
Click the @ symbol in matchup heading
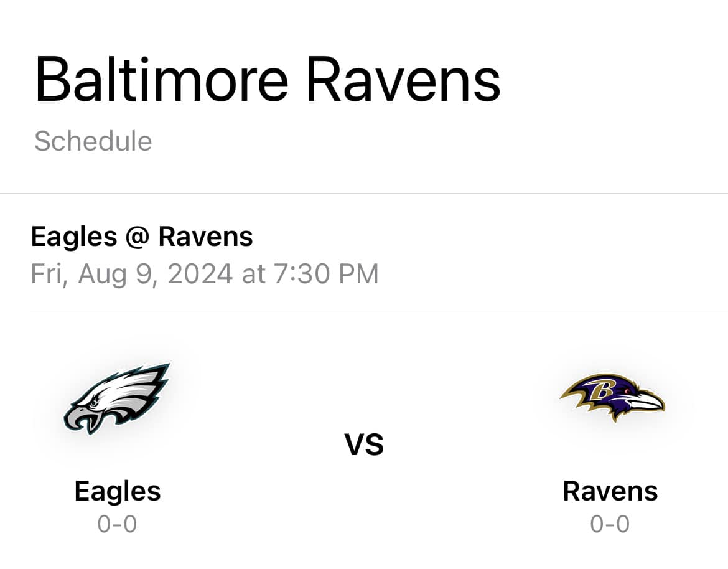click(138, 237)
